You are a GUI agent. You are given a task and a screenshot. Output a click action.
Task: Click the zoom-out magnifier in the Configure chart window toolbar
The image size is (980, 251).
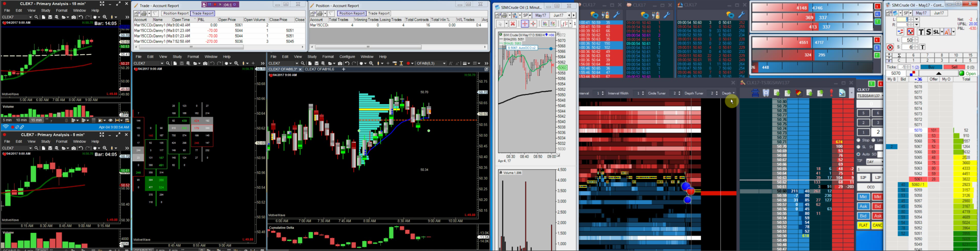pos(371,63)
